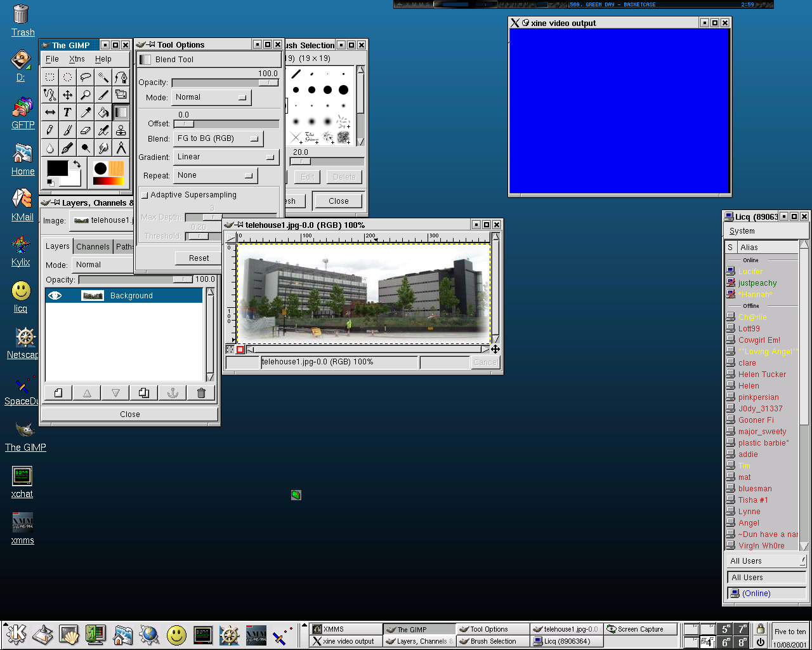Select the Background layer row
Screen dimensions: 812x650
[x=124, y=295]
